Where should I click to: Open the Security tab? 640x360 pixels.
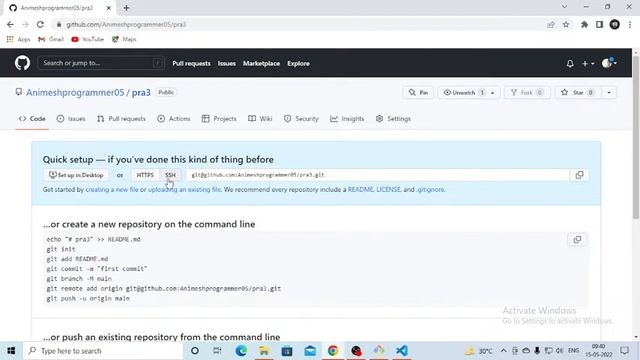pos(301,119)
